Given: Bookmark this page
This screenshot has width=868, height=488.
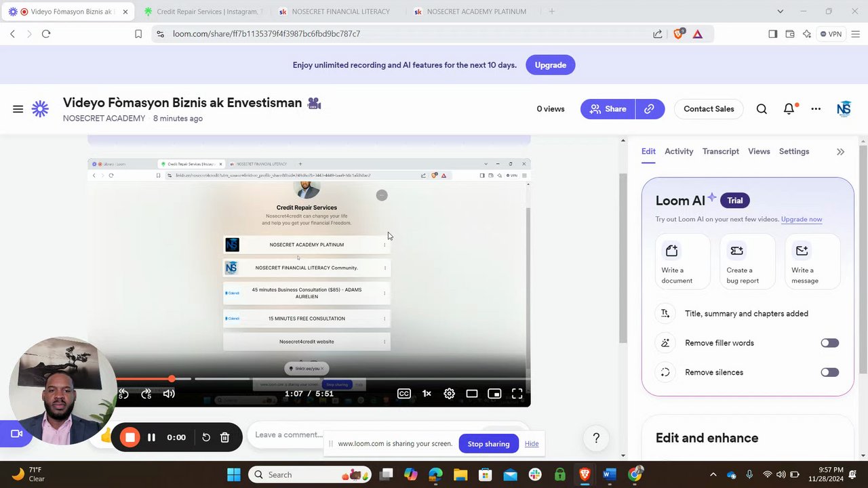Looking at the screenshot, I should pyautogui.click(x=138, y=34).
